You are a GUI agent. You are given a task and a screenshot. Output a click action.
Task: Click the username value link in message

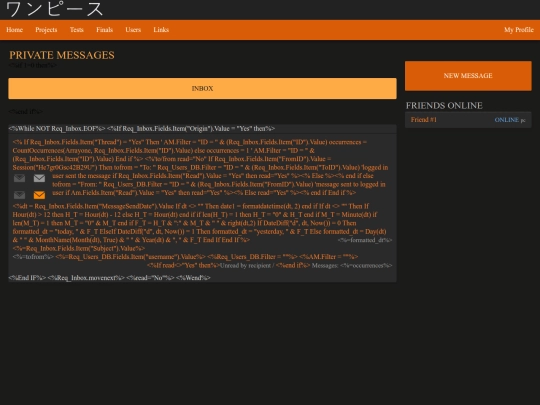pyautogui.click(x=131, y=257)
